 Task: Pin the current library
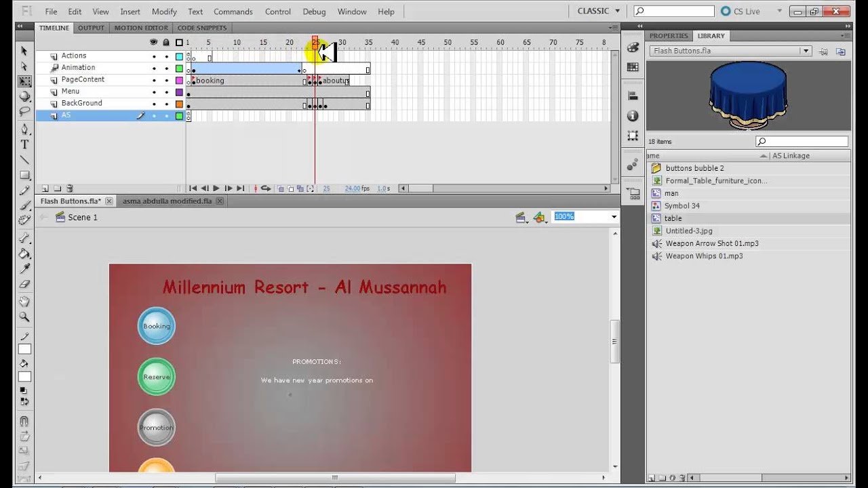824,51
